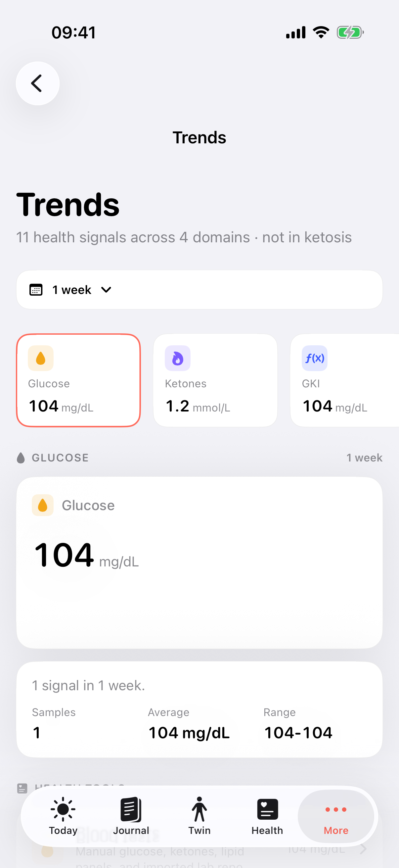The height and width of the screenshot is (868, 399).
Task: Select the Ketones 1.2 mmol/L card
Action: 215,380
